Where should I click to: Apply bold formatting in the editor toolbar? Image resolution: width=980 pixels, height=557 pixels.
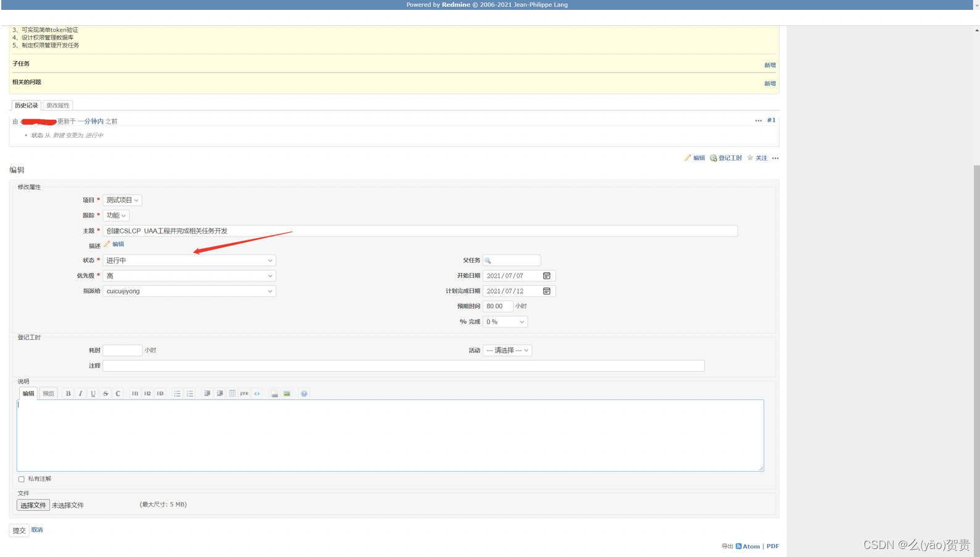[68, 393]
